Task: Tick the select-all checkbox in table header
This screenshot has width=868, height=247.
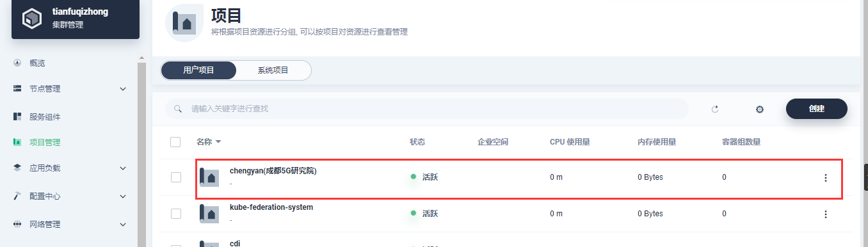Action: pos(176,142)
